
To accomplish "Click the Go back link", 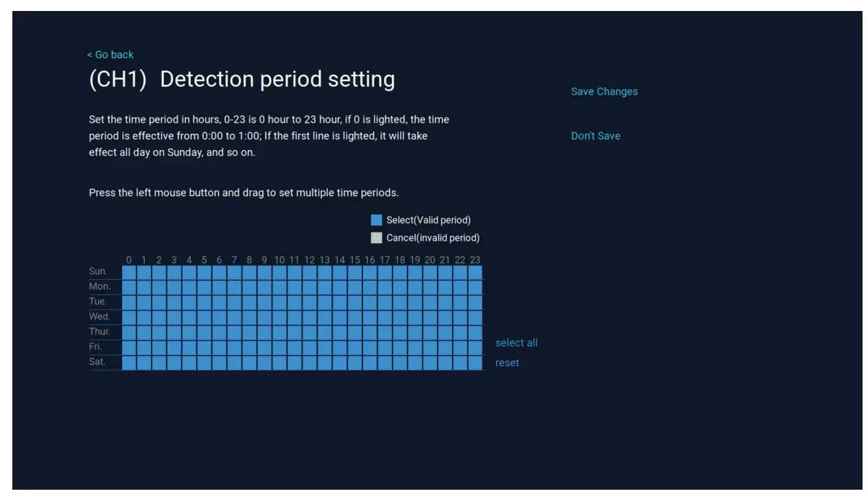I will click(x=110, y=55).
